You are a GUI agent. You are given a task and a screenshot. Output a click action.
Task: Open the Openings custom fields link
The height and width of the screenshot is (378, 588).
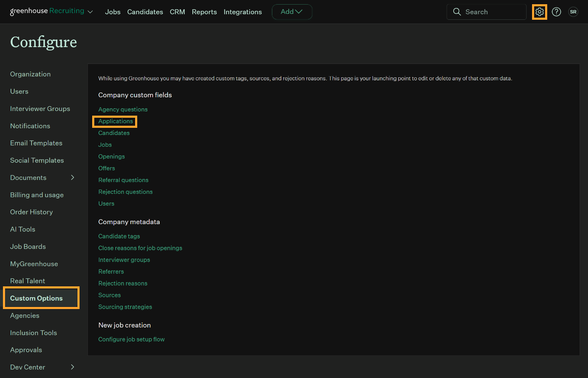pyautogui.click(x=112, y=156)
